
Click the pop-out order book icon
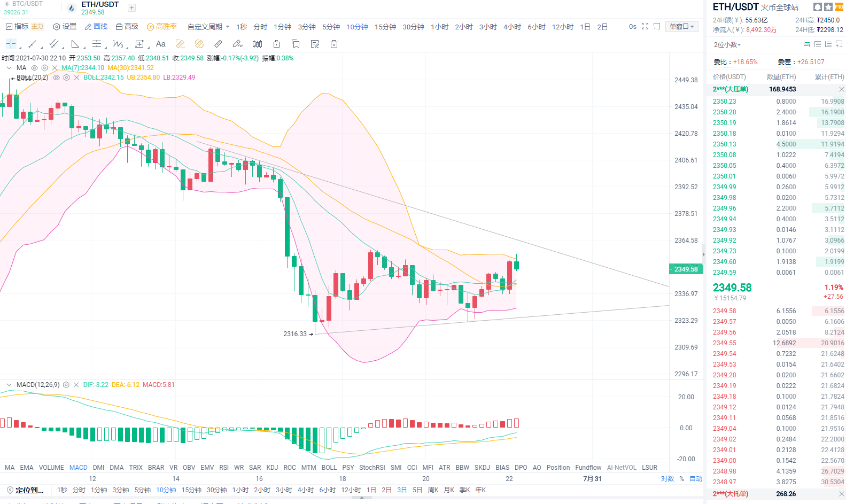[839, 44]
